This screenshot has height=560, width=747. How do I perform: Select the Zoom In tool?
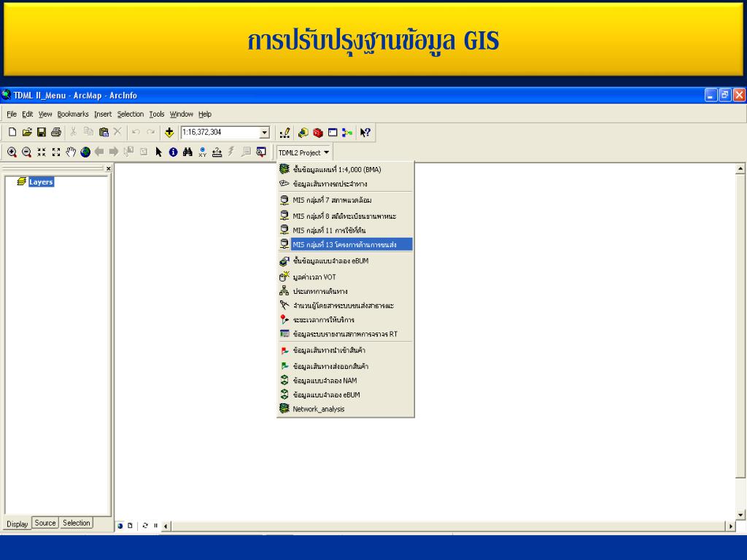click(12, 152)
